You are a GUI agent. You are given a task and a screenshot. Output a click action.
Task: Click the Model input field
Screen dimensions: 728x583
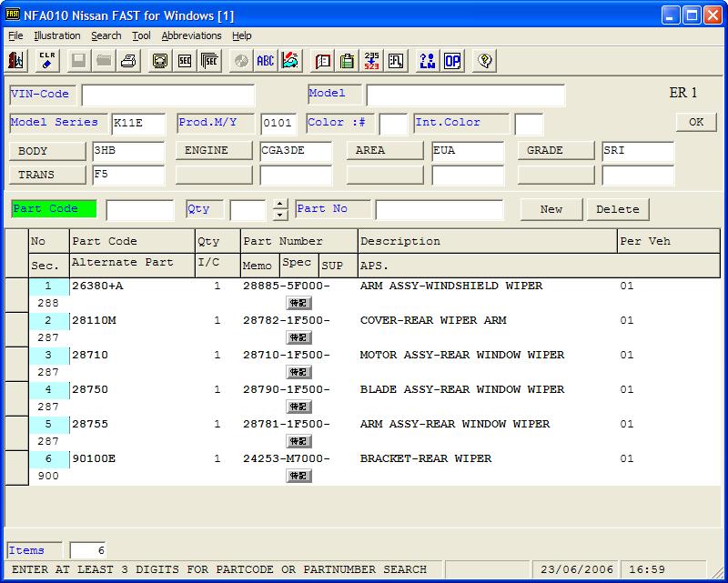[466, 95]
